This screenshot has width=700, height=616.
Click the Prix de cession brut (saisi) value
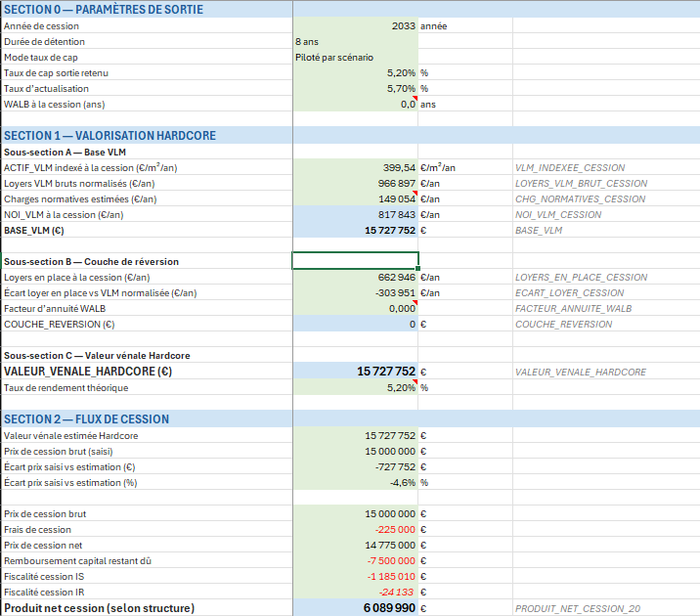pos(355,452)
